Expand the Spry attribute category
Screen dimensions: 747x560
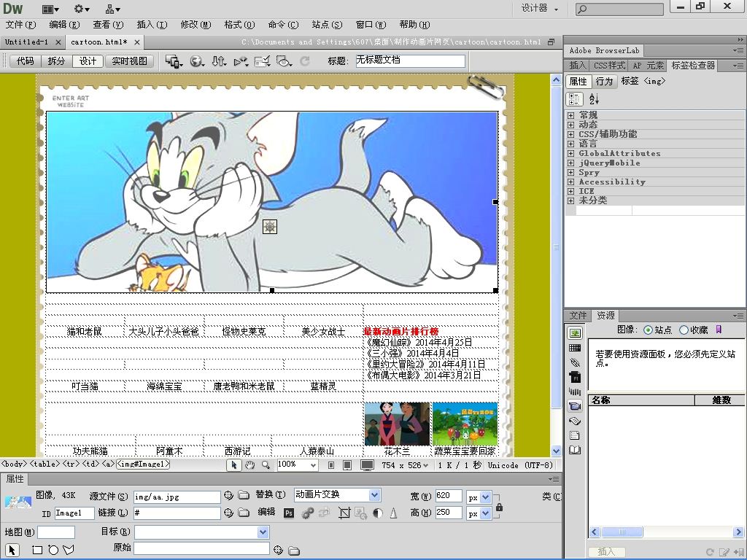click(x=570, y=172)
